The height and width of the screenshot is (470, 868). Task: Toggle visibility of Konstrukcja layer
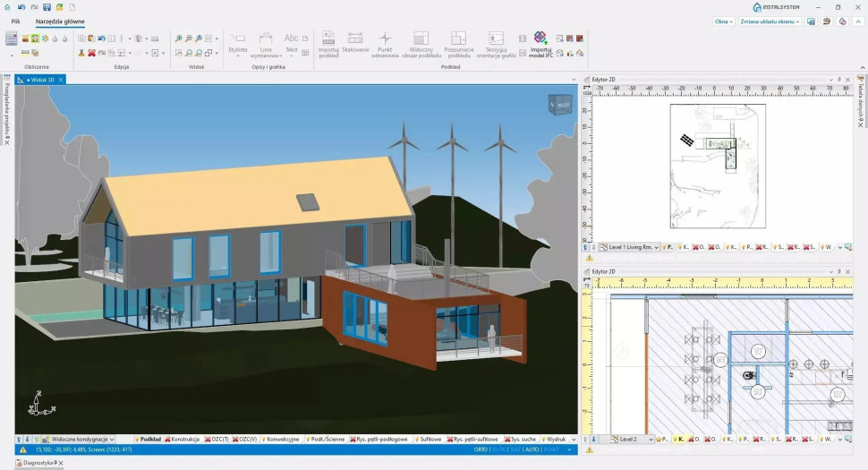pyautogui.click(x=183, y=440)
